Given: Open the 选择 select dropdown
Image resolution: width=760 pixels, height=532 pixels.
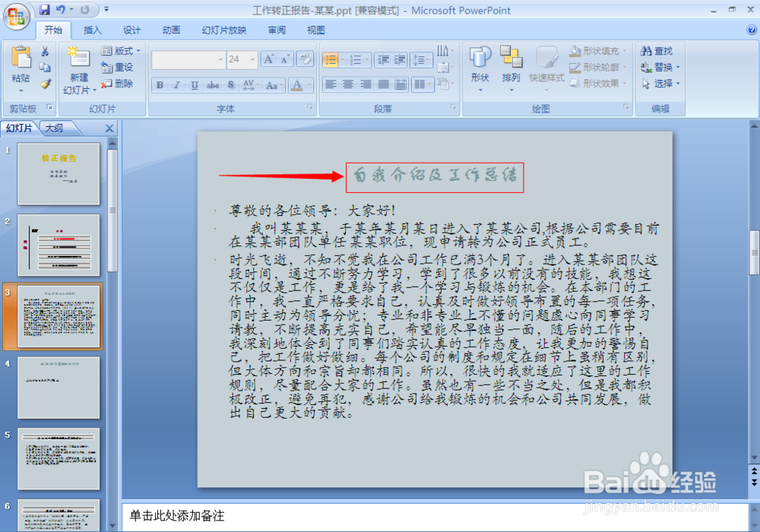Looking at the screenshot, I should tap(660, 84).
